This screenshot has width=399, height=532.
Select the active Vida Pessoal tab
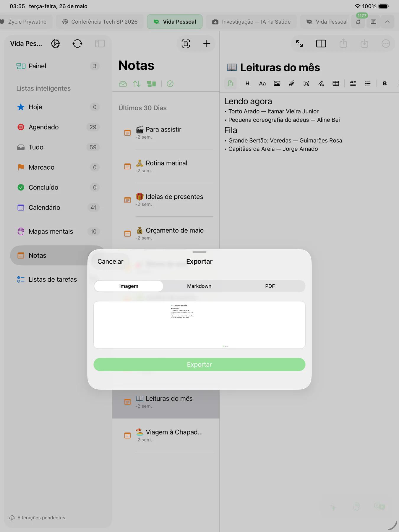pyautogui.click(x=175, y=22)
